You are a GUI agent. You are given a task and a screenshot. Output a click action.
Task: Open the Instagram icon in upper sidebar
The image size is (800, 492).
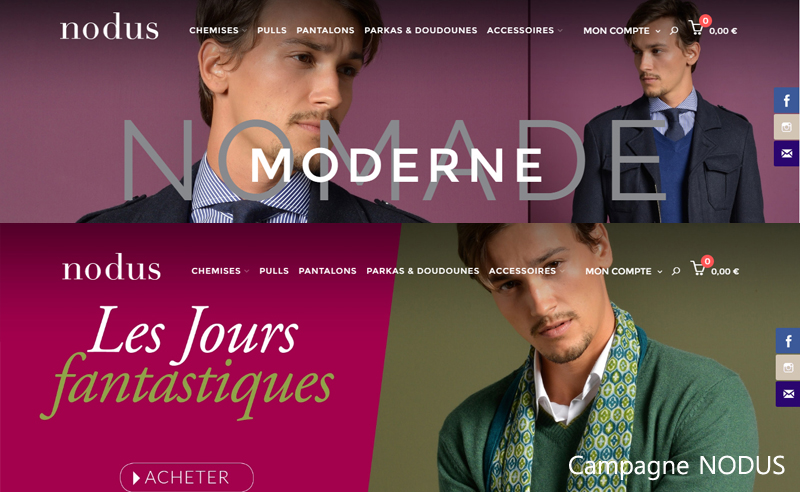pos(786,127)
